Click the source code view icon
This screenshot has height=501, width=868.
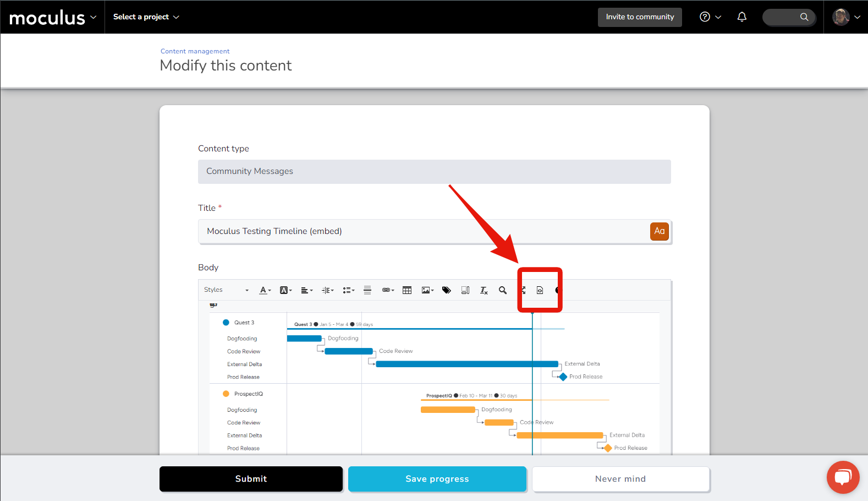click(x=540, y=290)
